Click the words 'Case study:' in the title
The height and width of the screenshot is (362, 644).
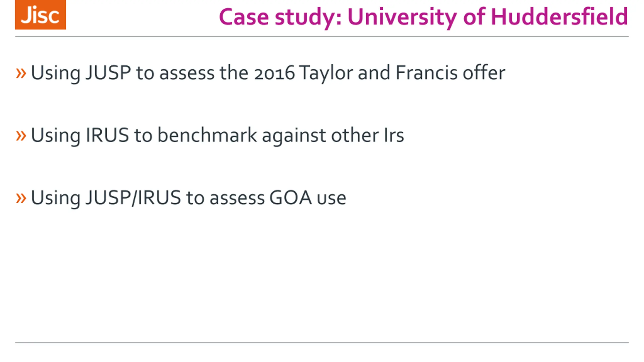click(x=280, y=17)
